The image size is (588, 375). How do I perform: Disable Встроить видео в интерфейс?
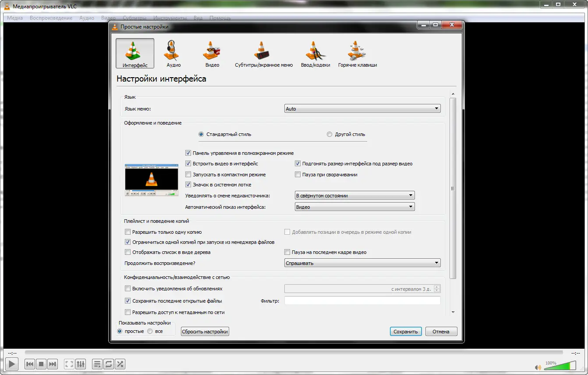[188, 164]
